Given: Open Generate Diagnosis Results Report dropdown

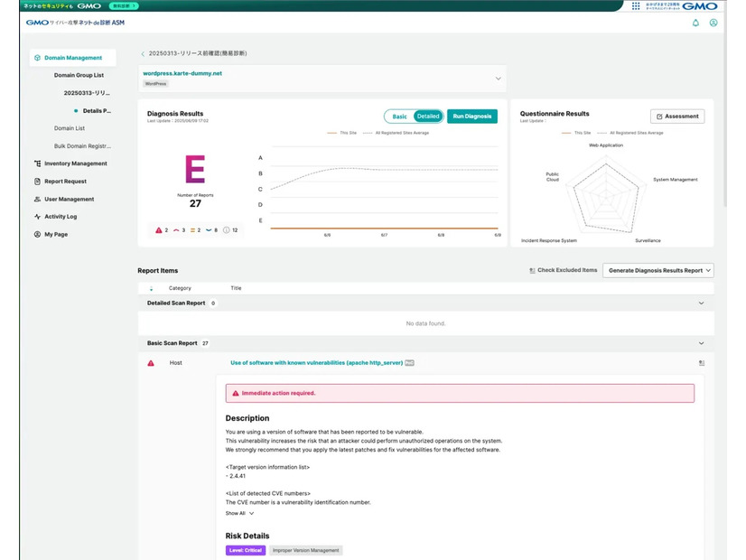Looking at the screenshot, I should coord(657,270).
